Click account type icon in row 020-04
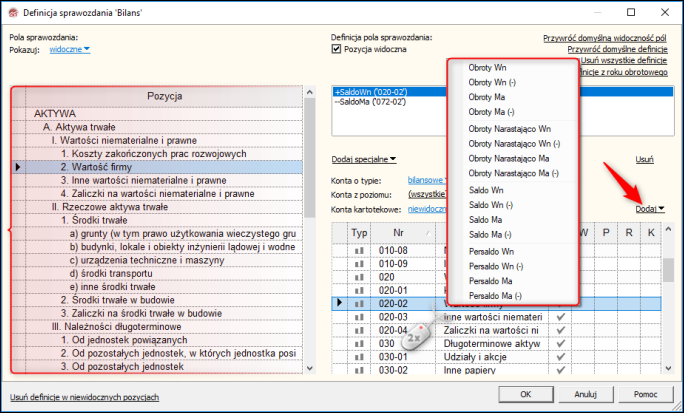 [359, 331]
